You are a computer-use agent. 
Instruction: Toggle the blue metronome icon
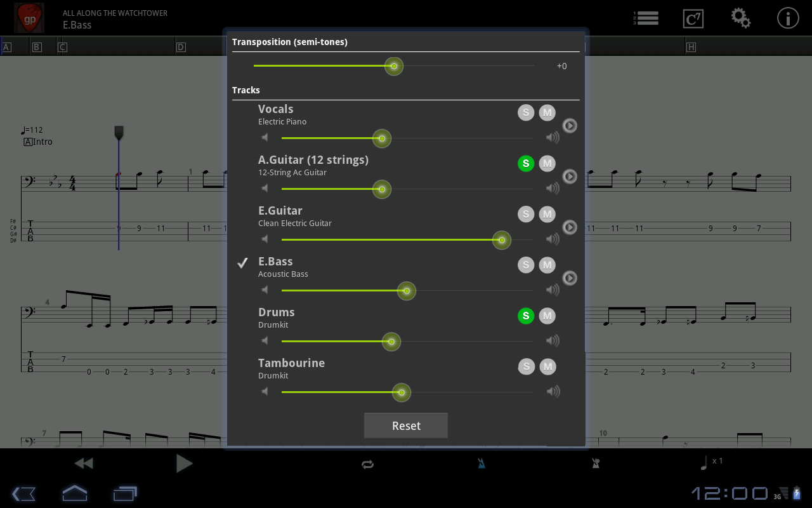tap(481, 464)
